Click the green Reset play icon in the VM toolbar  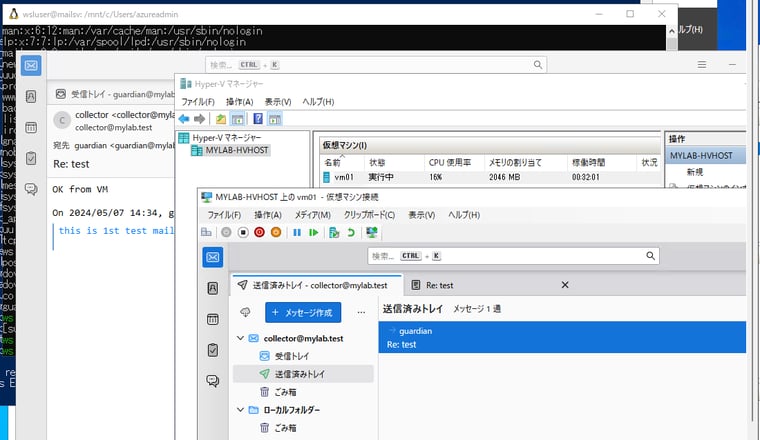click(x=314, y=233)
